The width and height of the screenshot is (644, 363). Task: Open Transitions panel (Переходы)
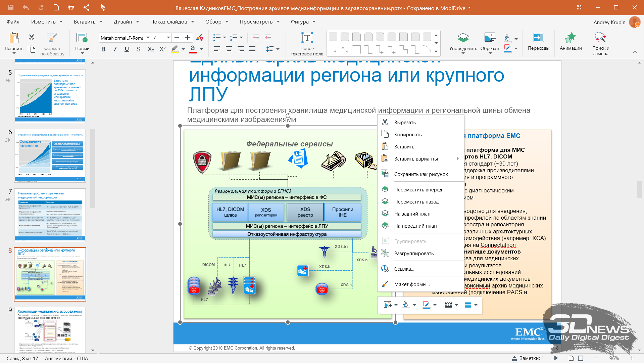tap(538, 42)
